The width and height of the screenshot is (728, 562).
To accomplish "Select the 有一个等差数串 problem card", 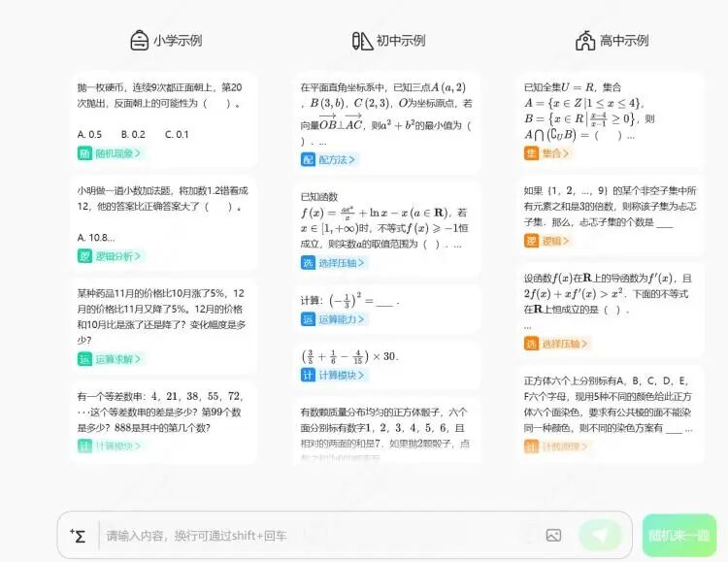I will pyautogui.click(x=164, y=422).
